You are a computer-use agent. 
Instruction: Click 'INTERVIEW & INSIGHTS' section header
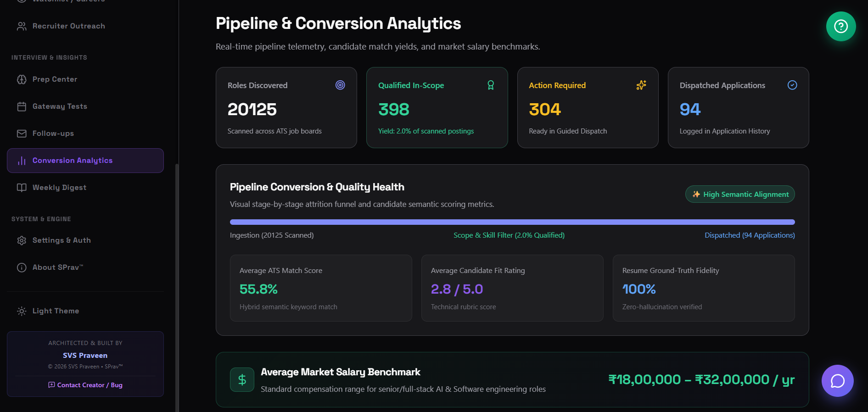(49, 57)
